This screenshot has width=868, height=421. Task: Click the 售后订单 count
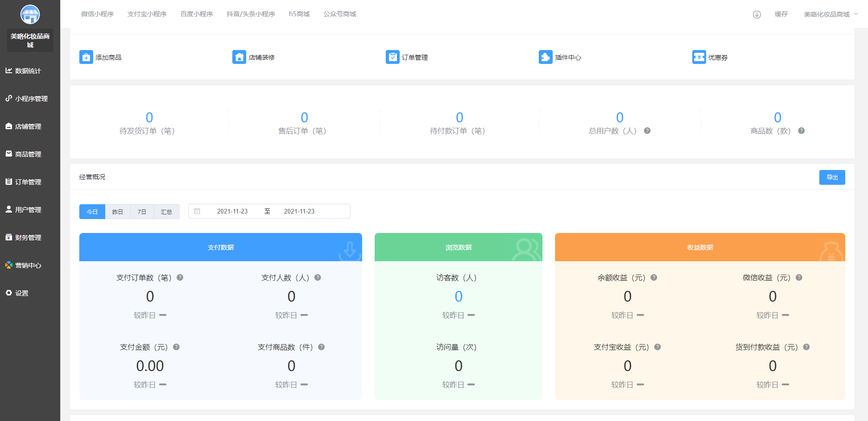[304, 117]
